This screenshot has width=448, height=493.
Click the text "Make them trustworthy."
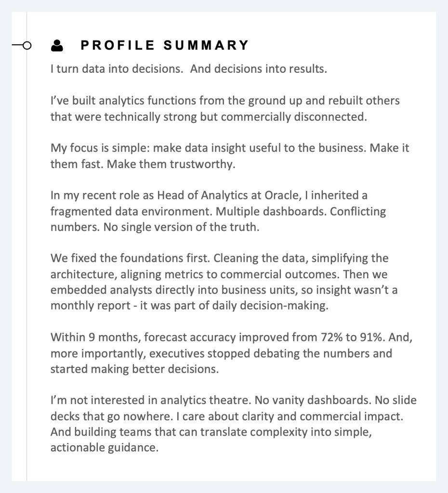(171, 164)
